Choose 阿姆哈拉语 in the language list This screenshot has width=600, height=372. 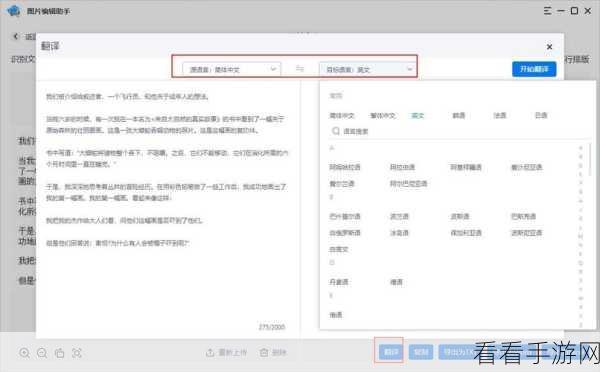click(345, 167)
